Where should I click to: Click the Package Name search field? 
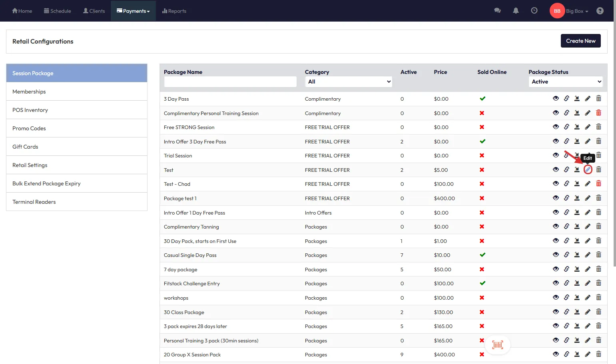coord(230,82)
